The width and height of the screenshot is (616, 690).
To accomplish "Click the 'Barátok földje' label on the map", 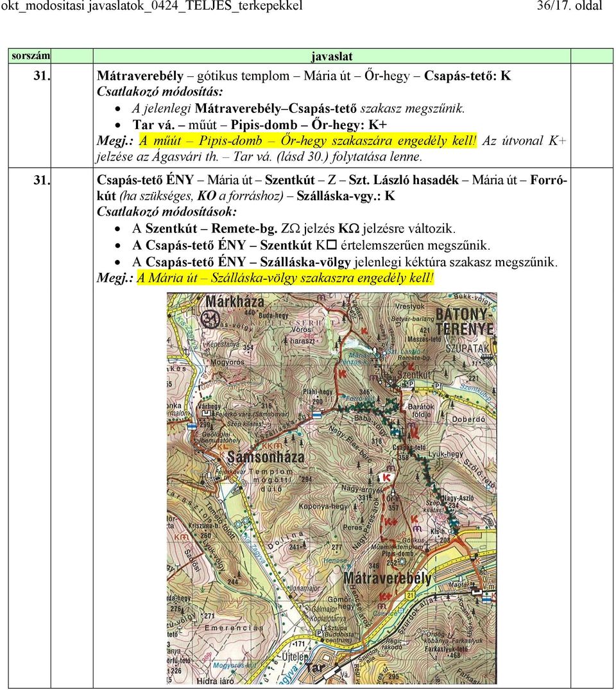I will pyautogui.click(x=421, y=411).
